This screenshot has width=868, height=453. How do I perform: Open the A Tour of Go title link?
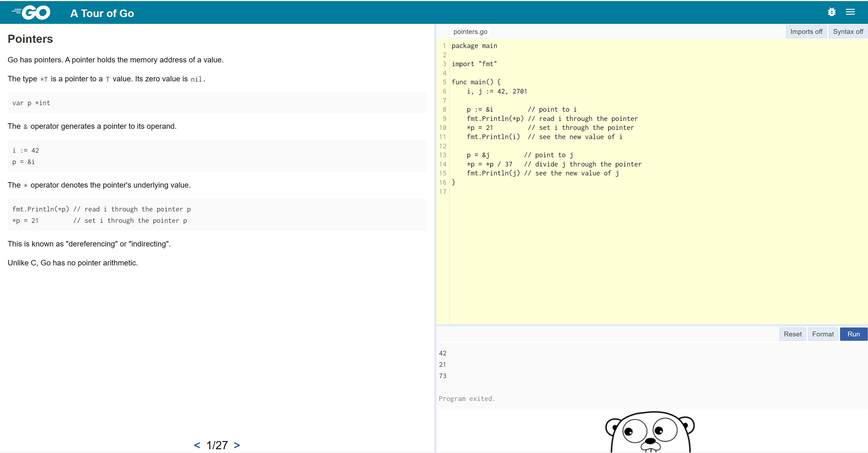click(102, 14)
